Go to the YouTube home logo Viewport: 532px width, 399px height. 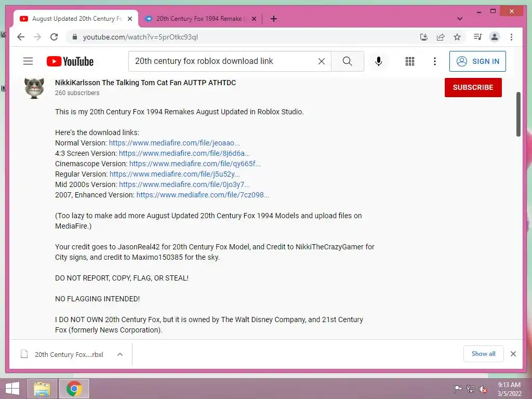(70, 61)
